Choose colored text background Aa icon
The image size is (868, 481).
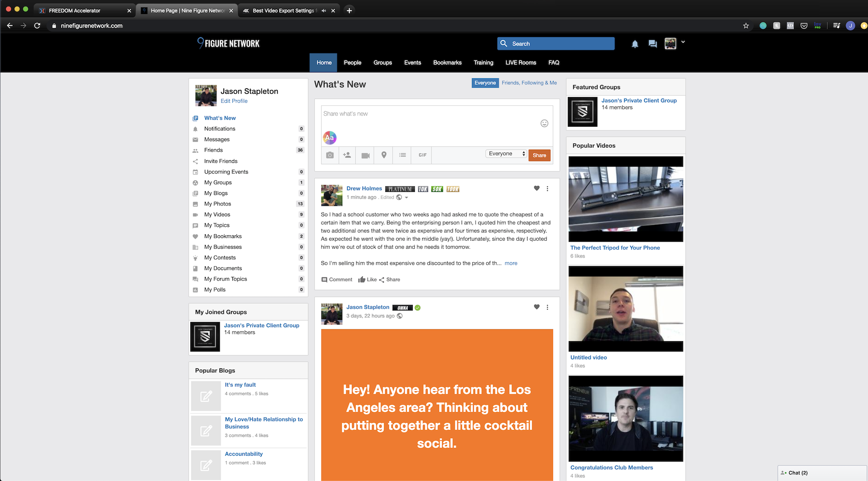330,138
